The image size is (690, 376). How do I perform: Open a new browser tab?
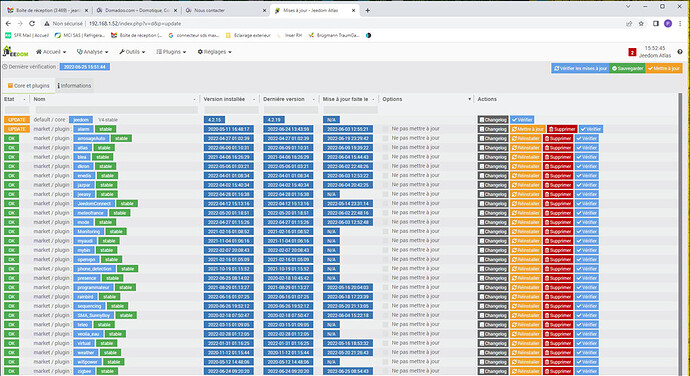pyautogui.click(x=367, y=10)
